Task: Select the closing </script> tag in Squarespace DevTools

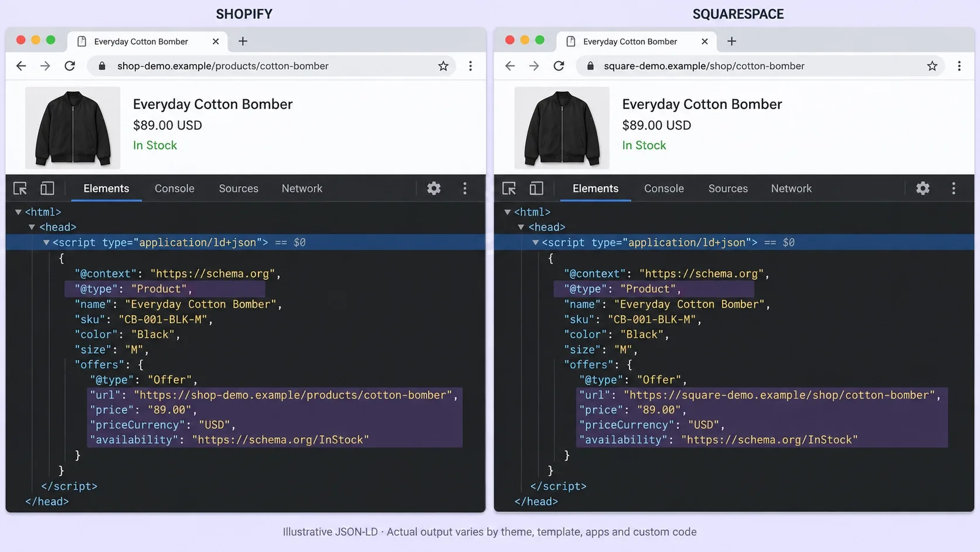Action: coord(558,486)
